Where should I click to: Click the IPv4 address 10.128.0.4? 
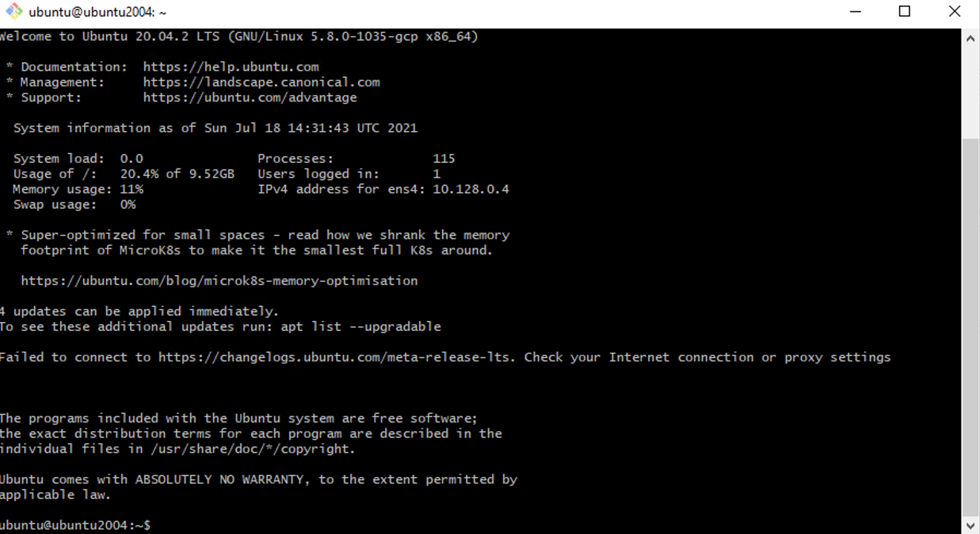point(471,189)
